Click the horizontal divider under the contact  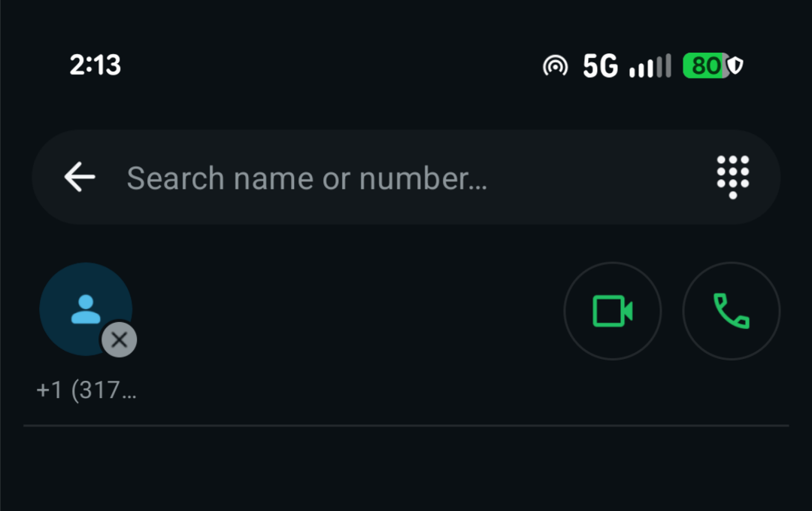406,426
